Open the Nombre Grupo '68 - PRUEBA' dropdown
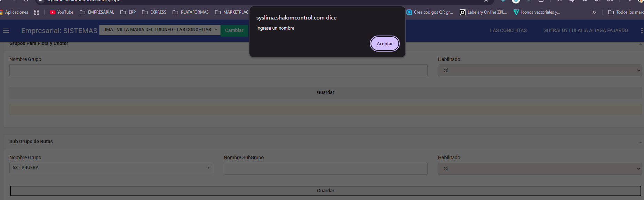 (111, 168)
